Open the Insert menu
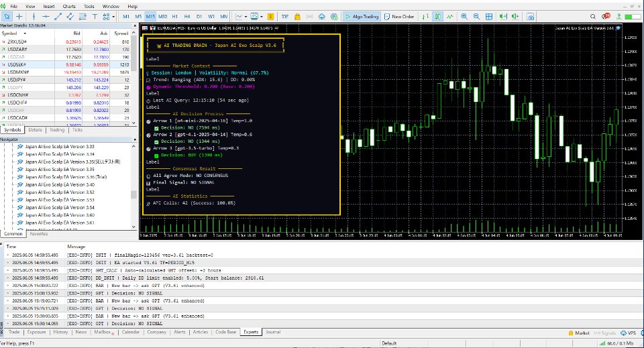 [48, 6]
